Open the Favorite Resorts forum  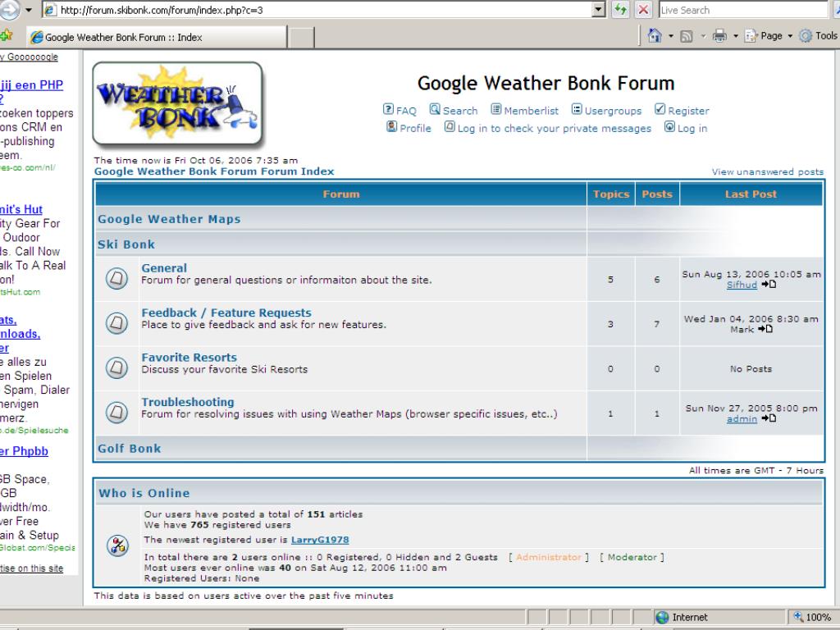(189, 358)
